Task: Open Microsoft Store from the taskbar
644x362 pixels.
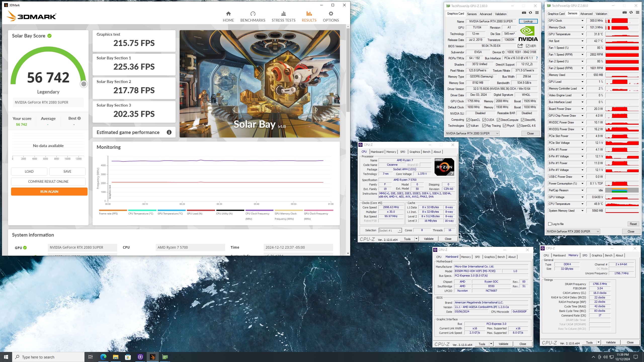Action: pyautogui.click(x=128, y=357)
